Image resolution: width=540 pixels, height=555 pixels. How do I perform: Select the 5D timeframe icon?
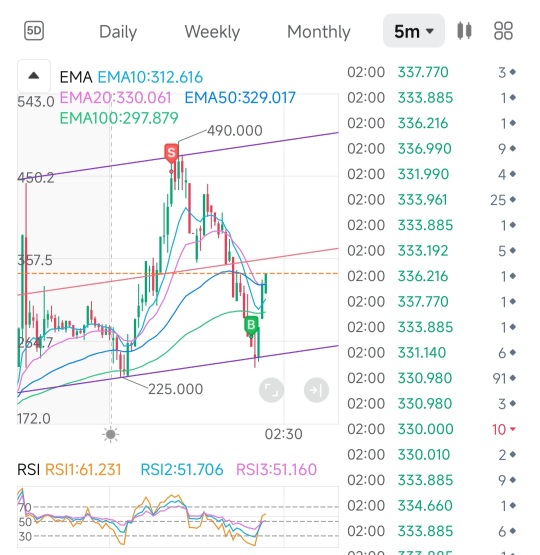click(34, 31)
